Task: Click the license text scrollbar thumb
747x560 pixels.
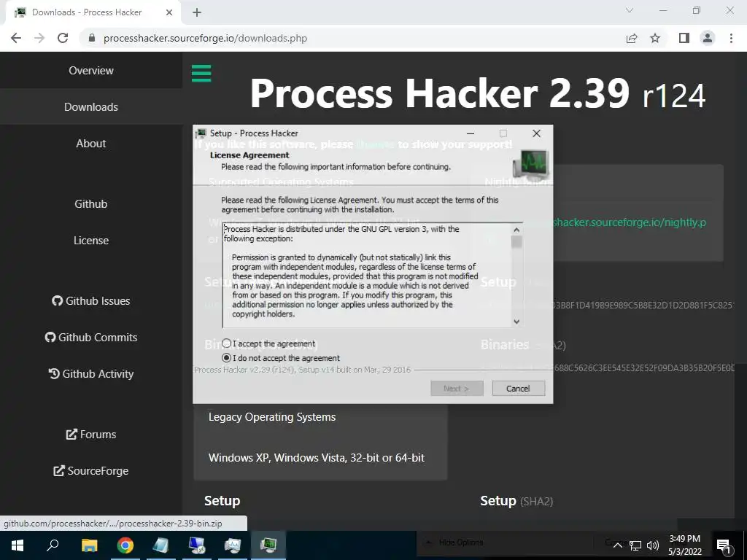Action: [516, 242]
